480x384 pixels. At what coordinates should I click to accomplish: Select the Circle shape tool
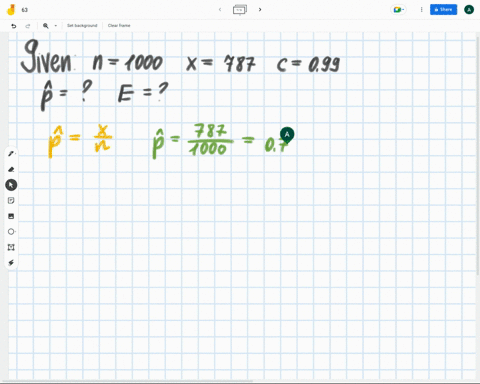point(11,231)
